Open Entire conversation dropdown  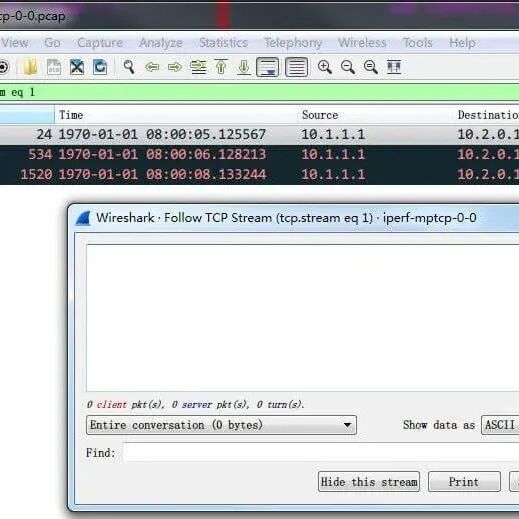pyautogui.click(x=221, y=425)
